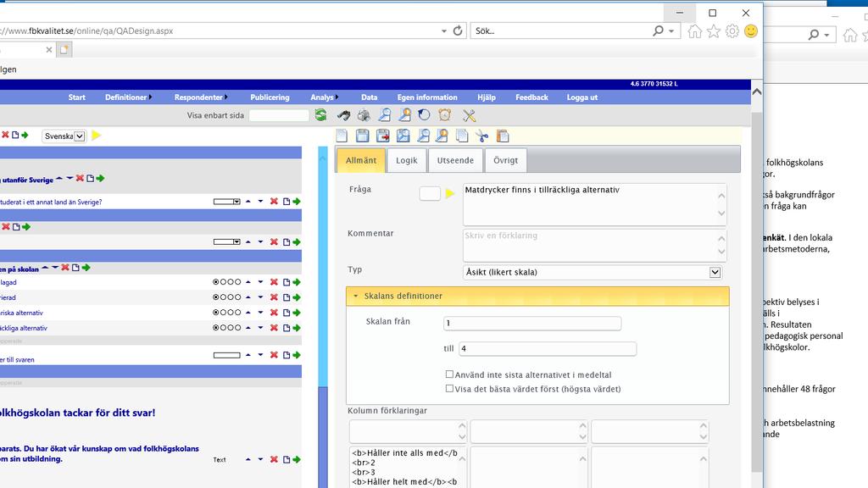Open the address bar URL history dropdown
The image size is (868, 488).
[x=444, y=31]
